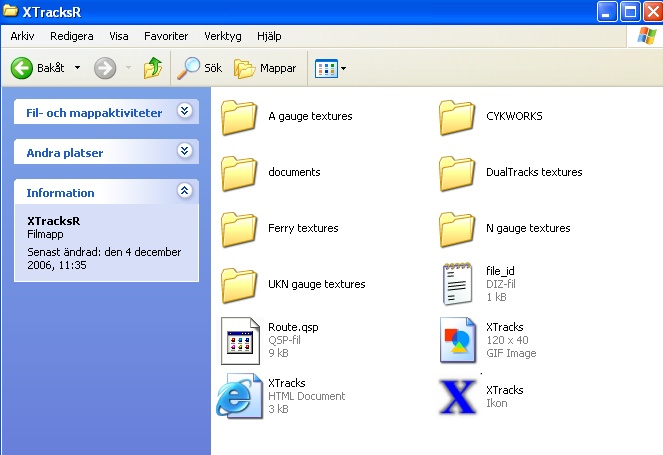The width and height of the screenshot is (663, 455).
Task: Select the UKN gauge textures folder icon
Action: point(239,285)
